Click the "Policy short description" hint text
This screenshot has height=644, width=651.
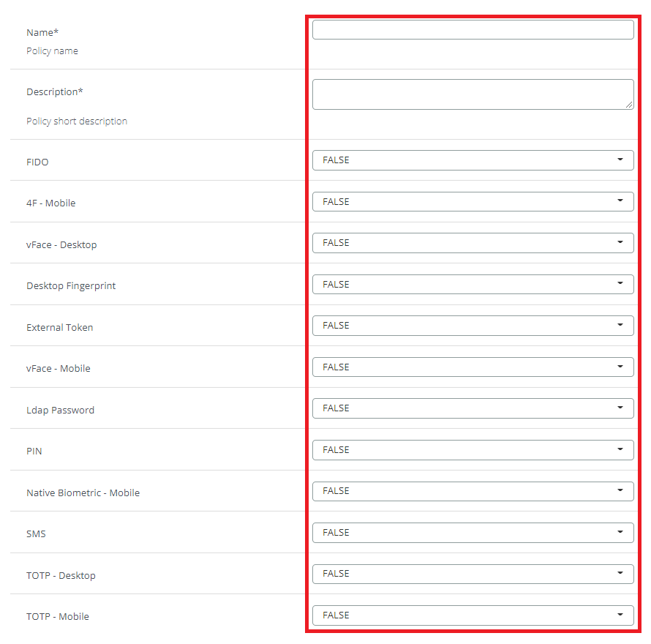point(77,121)
